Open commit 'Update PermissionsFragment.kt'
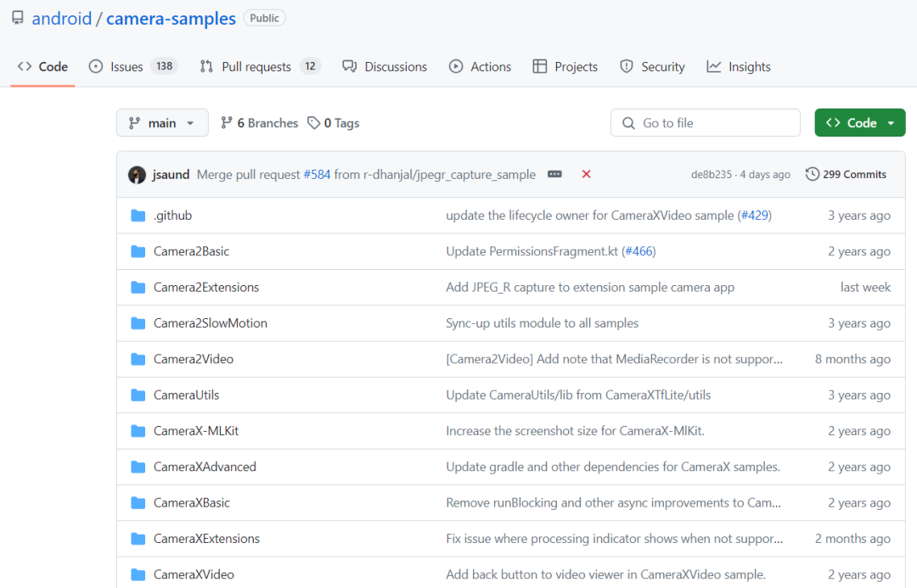 (532, 251)
